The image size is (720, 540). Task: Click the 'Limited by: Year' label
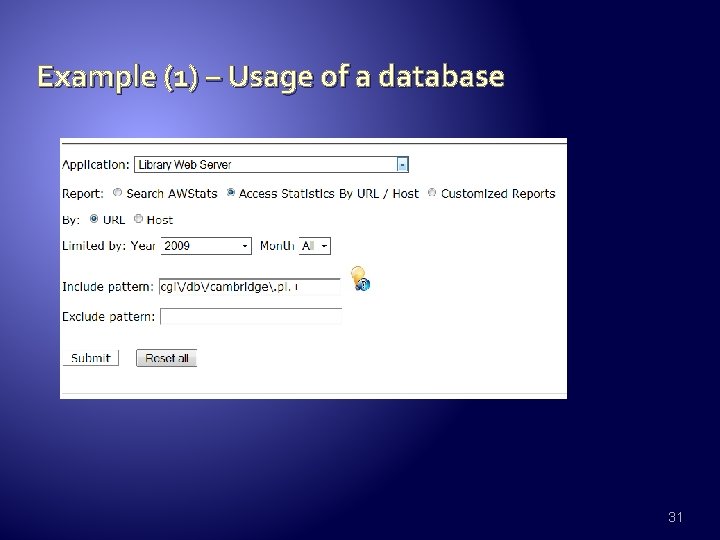point(109,246)
